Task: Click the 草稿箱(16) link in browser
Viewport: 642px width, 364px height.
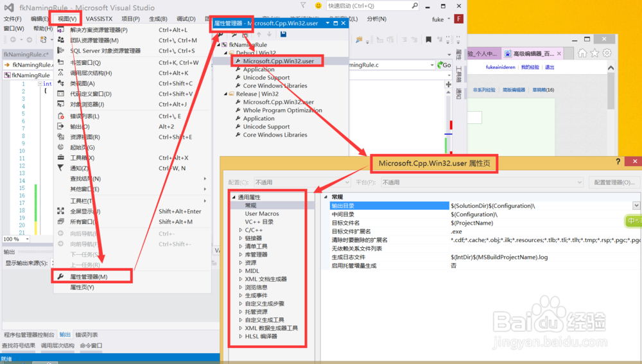Action: (543, 90)
